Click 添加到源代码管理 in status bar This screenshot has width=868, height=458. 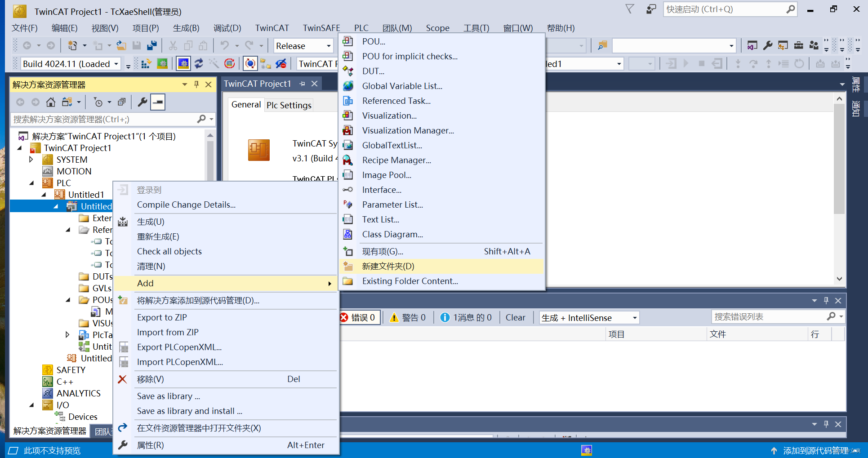click(x=816, y=450)
